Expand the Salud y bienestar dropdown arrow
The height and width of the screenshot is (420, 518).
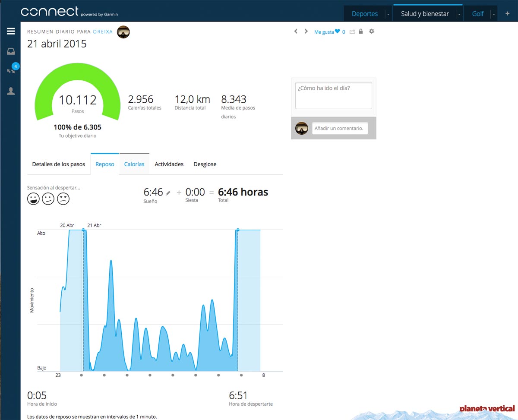459,14
